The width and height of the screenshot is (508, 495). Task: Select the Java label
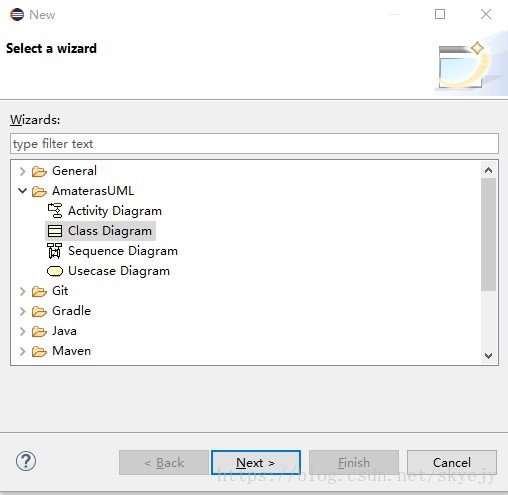click(64, 331)
